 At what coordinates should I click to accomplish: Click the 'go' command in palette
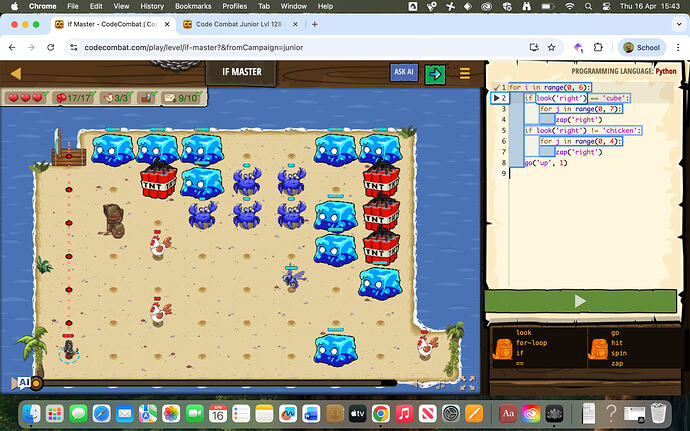pyautogui.click(x=615, y=333)
